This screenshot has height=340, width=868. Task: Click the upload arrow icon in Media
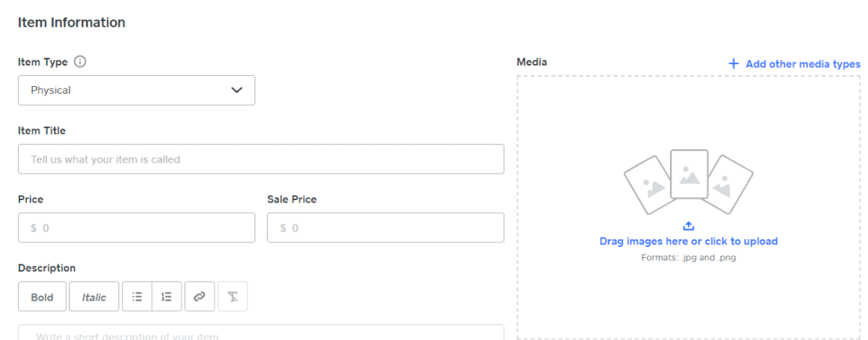688,226
